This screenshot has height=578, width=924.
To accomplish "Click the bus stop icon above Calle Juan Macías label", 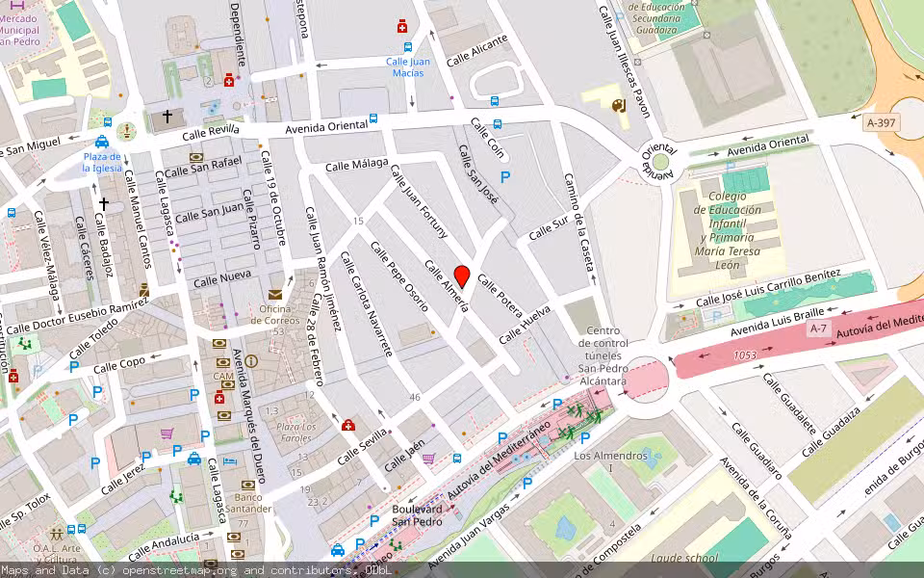I will (x=407, y=46).
